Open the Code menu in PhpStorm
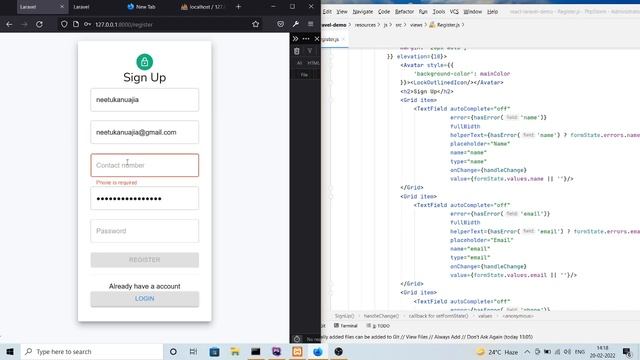The image size is (640, 360). pos(384,12)
